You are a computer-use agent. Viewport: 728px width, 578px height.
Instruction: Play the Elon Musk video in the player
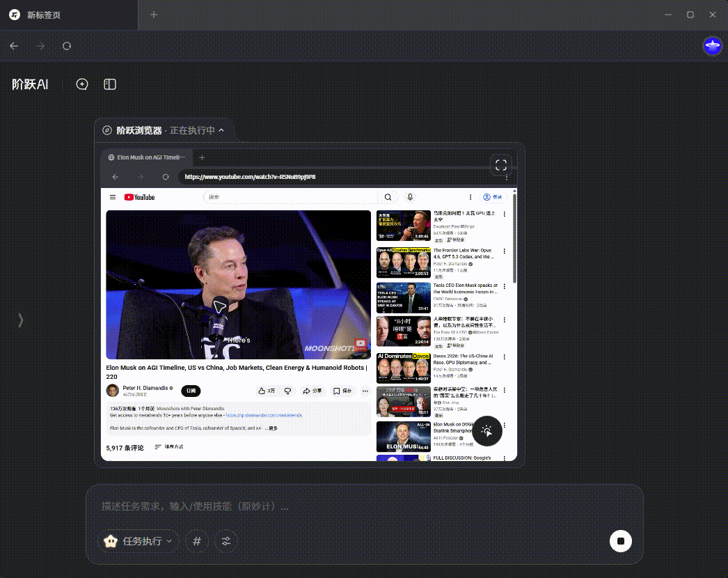point(238,284)
